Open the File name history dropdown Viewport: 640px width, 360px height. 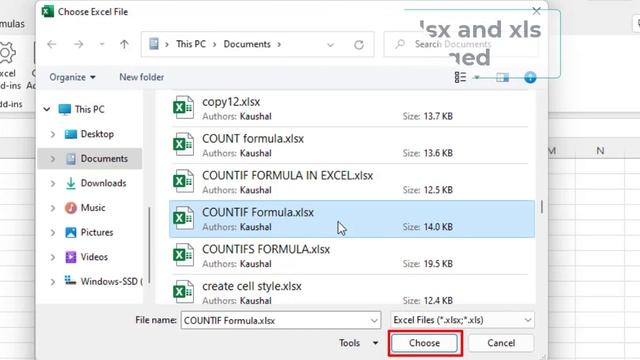374,320
